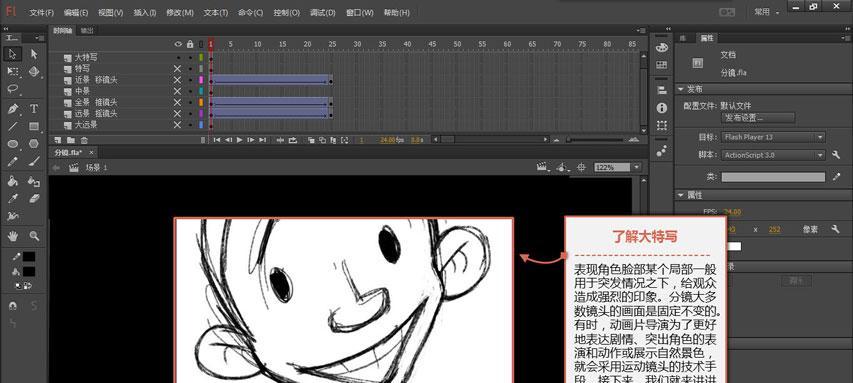The height and width of the screenshot is (383, 853).
Task: Open the Flash Player 13 target dropdown
Action: click(774, 137)
